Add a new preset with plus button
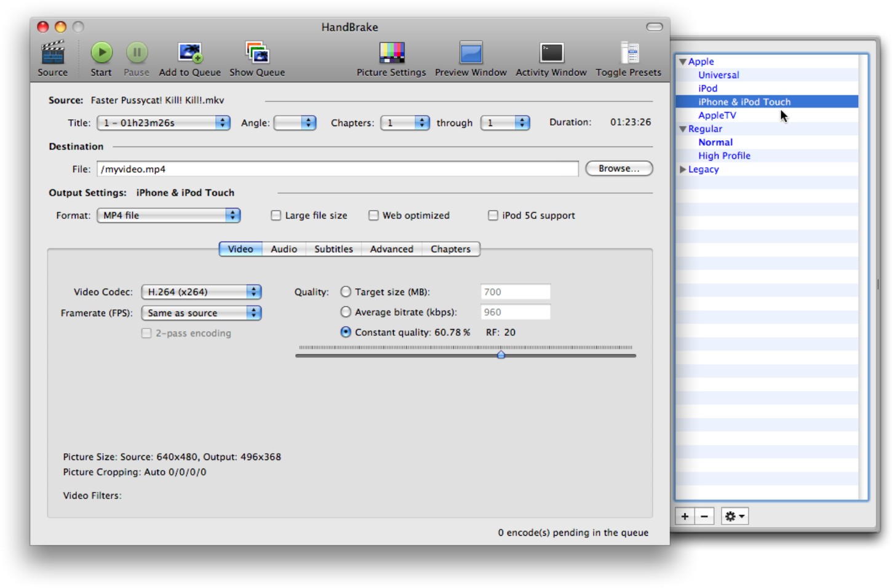This screenshot has width=892, height=588. 685,517
